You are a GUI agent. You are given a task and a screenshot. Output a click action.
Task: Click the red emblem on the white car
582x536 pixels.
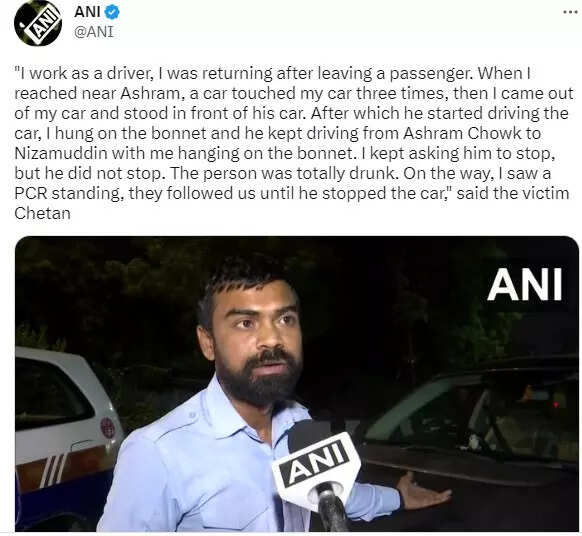(108, 427)
